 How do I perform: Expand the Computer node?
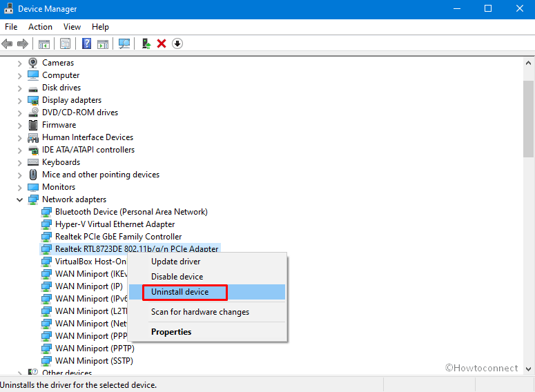click(20, 76)
